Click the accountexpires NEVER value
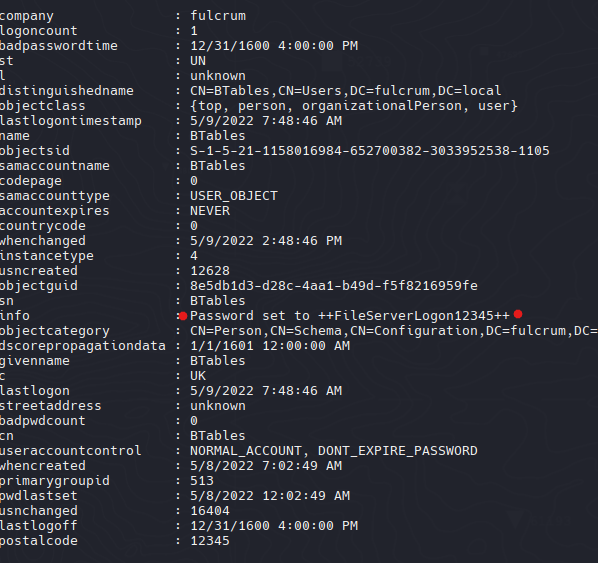Viewport: 598px width, 563px height. [x=210, y=211]
